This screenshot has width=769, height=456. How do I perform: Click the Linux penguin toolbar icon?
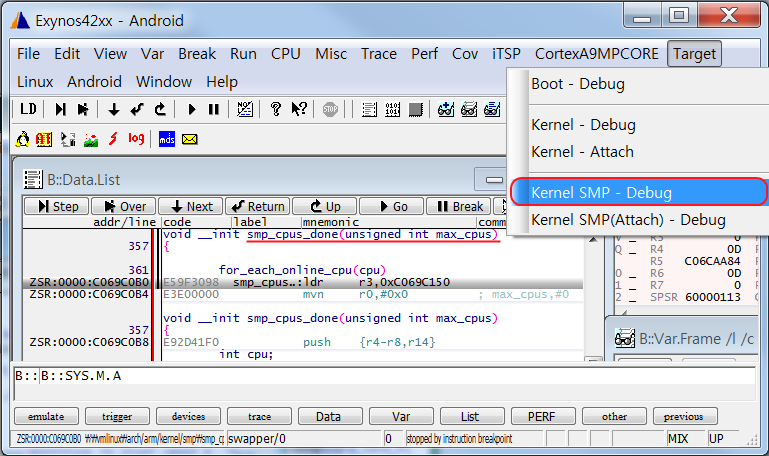coord(23,139)
